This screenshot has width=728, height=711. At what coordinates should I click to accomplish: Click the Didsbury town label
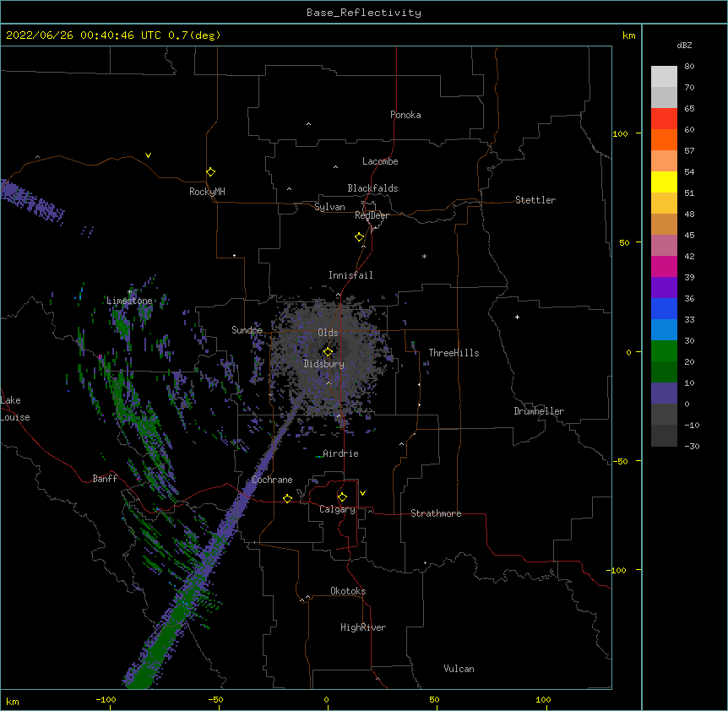click(323, 364)
